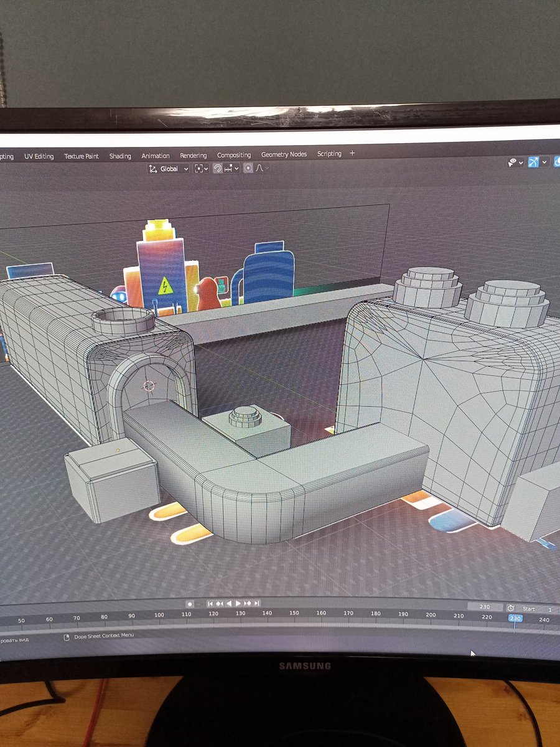Jump to the timeline start frame
Screen dimensions: 560x747
211,603
